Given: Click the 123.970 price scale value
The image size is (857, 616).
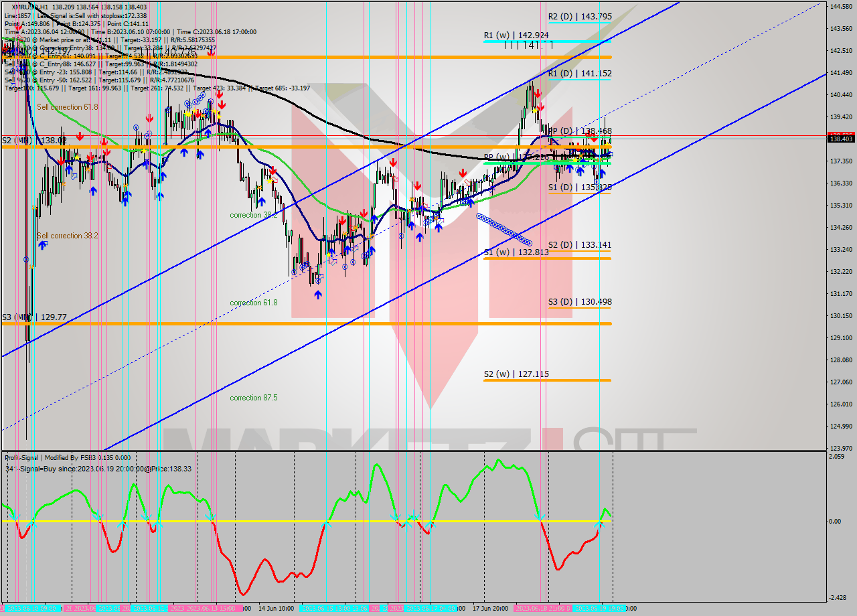Looking at the screenshot, I should click(x=841, y=448).
